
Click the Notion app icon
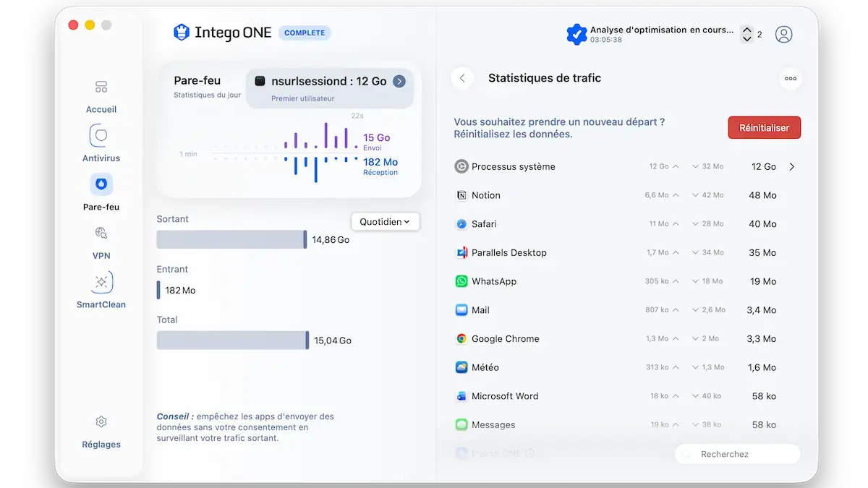(x=461, y=195)
